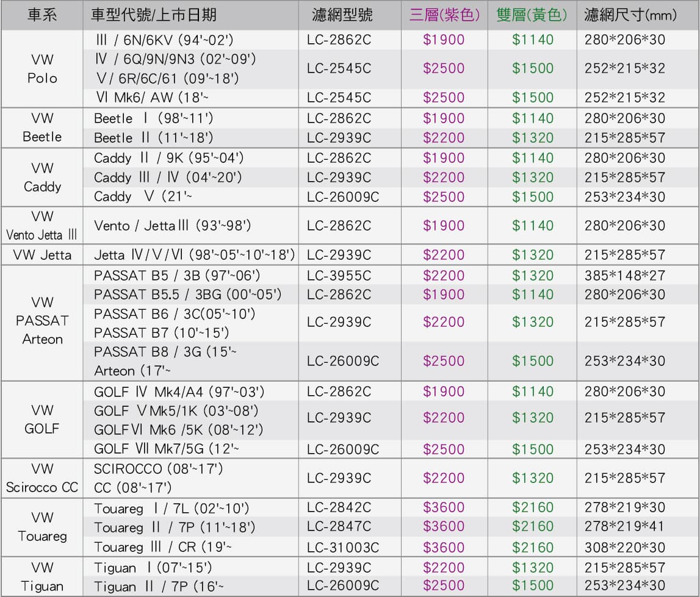Image resolution: width=700 pixels, height=597 pixels.
Task: Click Touareg II / 7P (11'~18') model
Action: (174, 528)
